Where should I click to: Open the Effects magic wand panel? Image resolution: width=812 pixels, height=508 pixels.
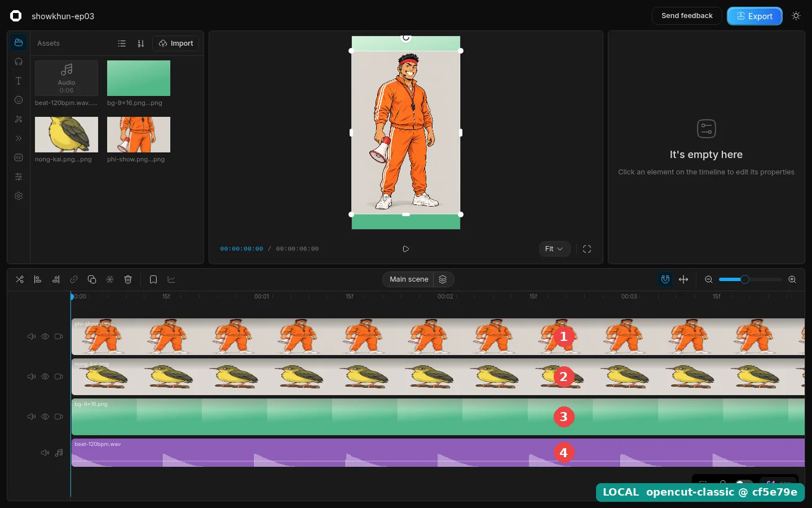coord(19,119)
